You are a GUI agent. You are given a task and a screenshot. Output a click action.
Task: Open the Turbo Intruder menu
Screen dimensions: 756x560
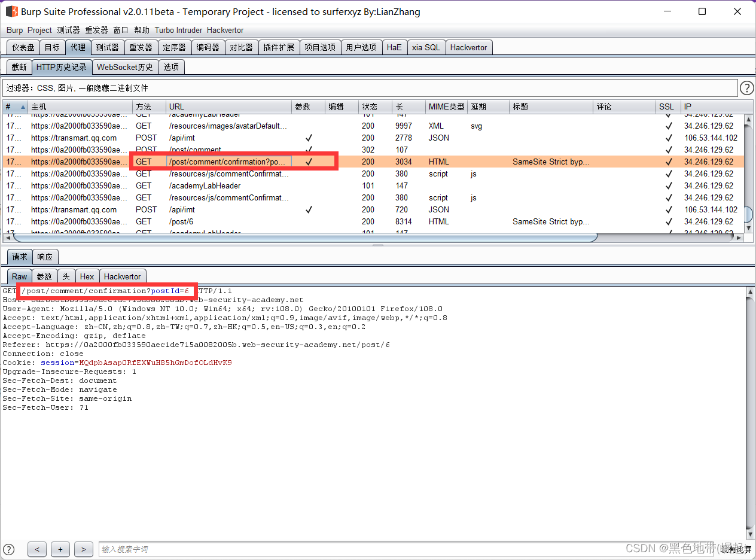click(178, 30)
